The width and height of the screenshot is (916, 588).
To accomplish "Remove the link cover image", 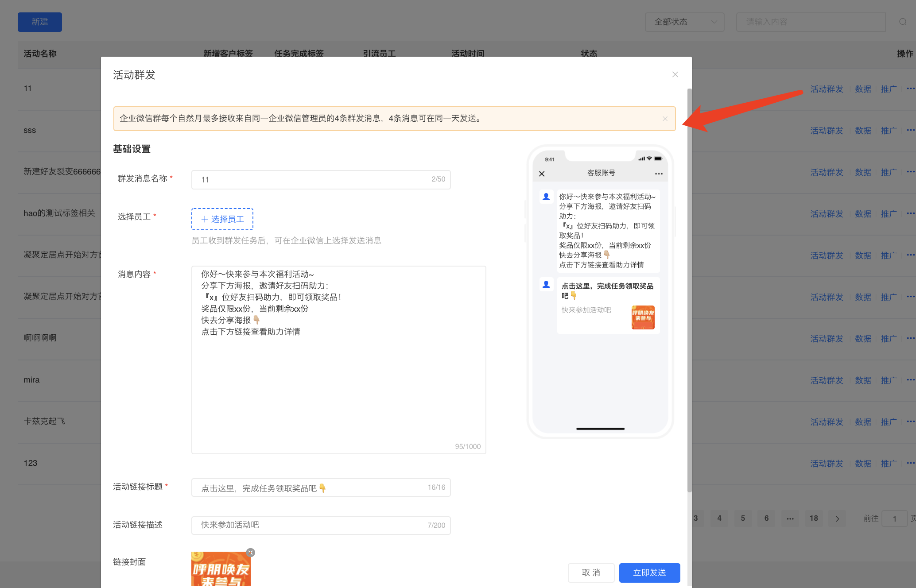I will tap(251, 553).
